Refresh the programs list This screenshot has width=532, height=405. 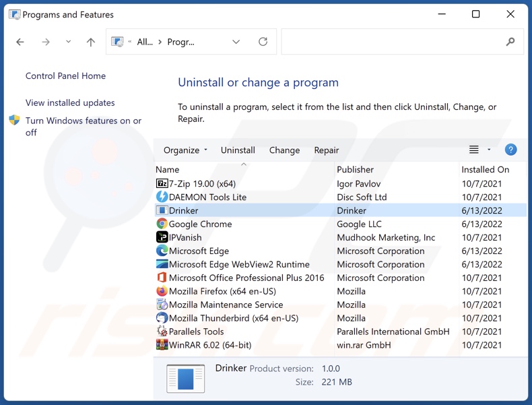(263, 42)
